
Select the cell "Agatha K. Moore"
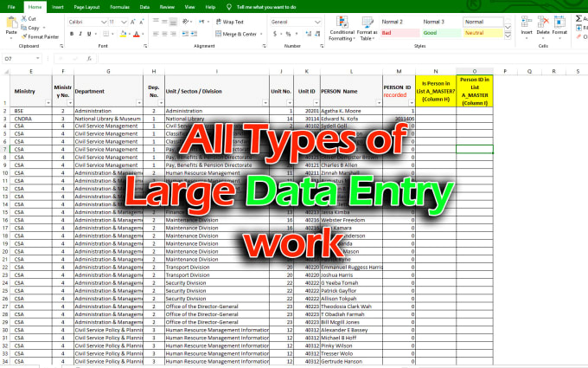[x=351, y=111]
